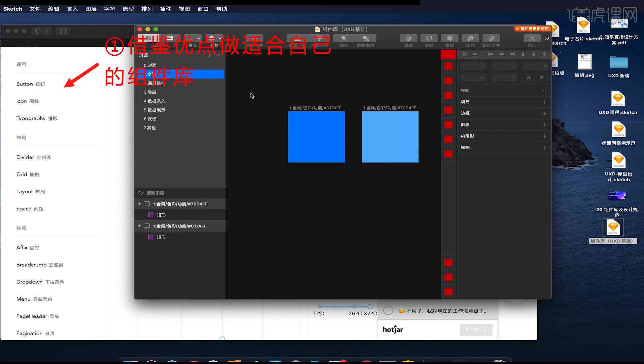This screenshot has width=644, height=364.
Task: Click the distribute vertically icon in inspector
Action: pos(475,54)
